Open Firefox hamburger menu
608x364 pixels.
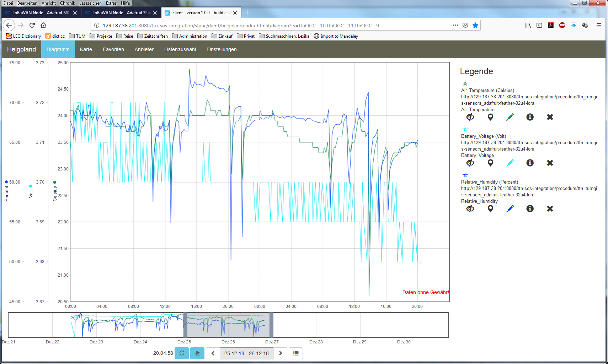599,25
